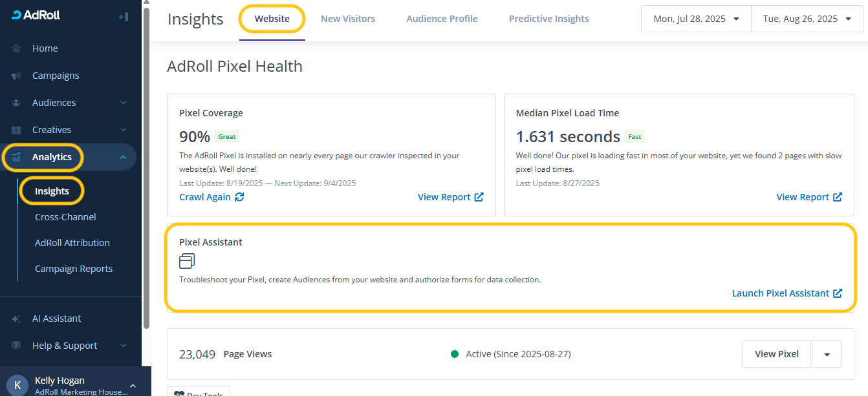Viewport: 868px width, 396px height.
Task: Click the AdRoll logo
Action: [x=36, y=15]
